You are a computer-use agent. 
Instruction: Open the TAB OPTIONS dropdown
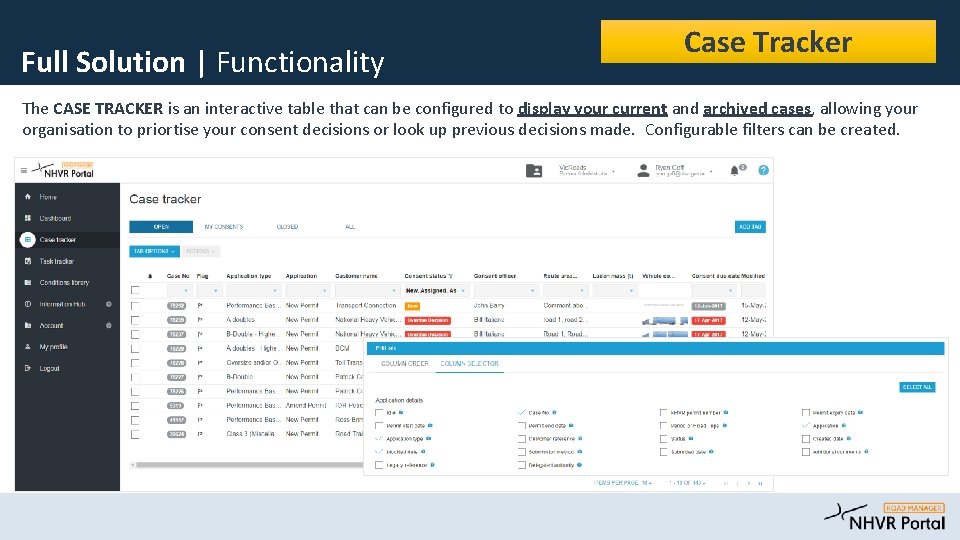(154, 251)
